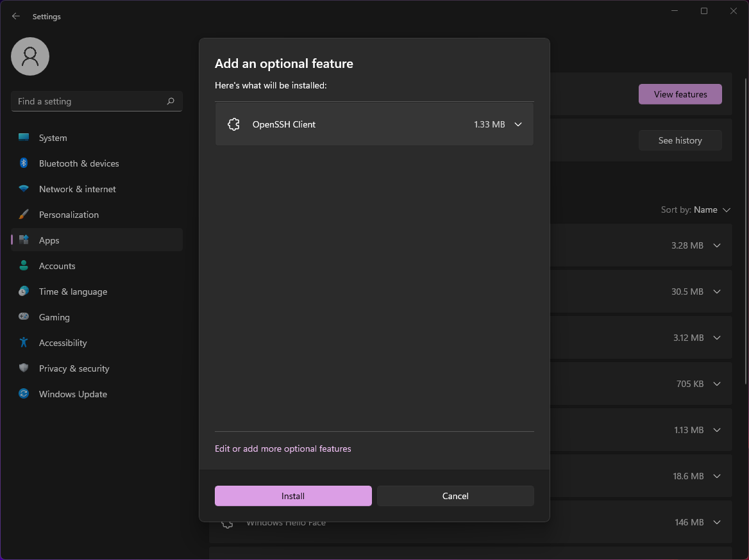This screenshot has height=560, width=749.
Task: Click the back arrow in Settings
Action: point(16,16)
